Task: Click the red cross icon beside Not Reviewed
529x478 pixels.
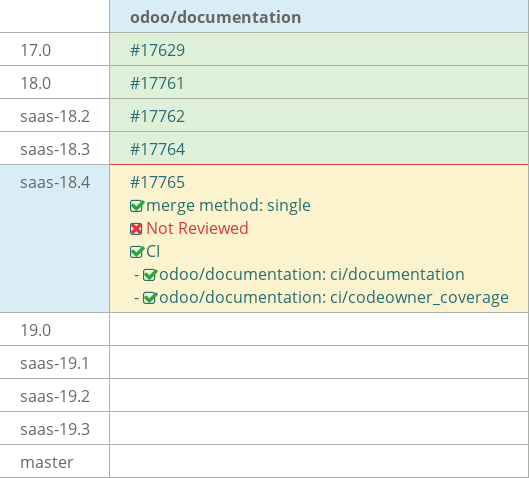Action: tap(136, 229)
